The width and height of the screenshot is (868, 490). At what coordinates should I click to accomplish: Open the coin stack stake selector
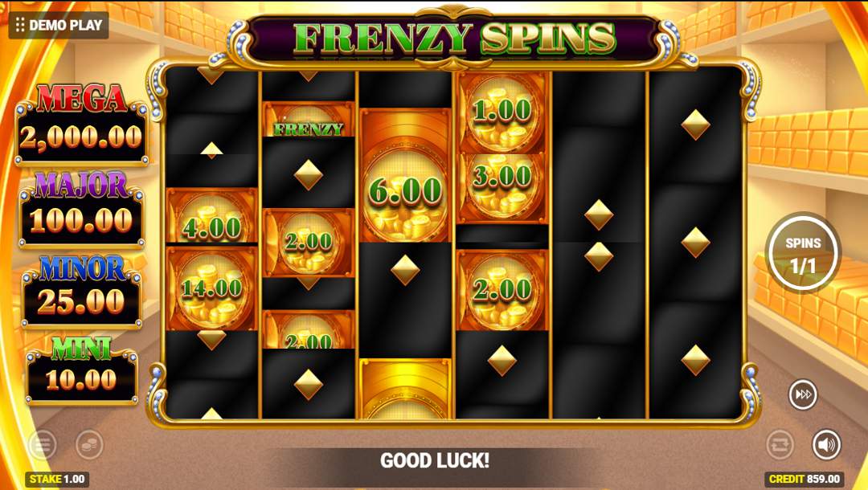click(x=89, y=444)
